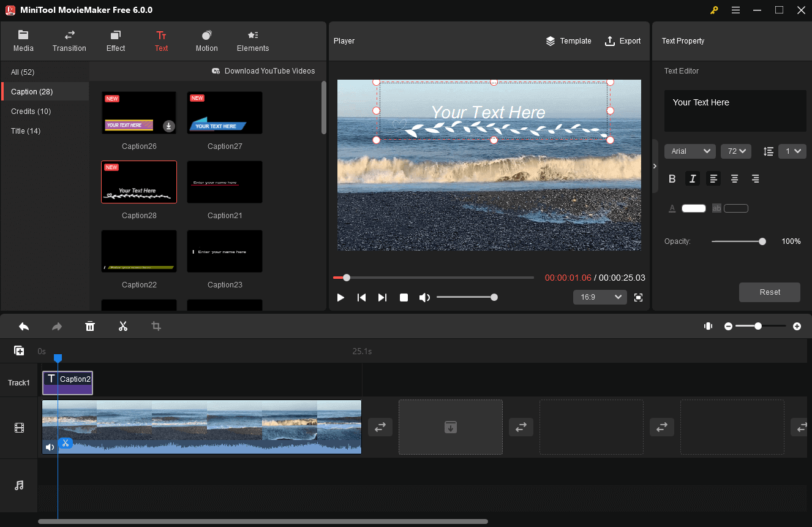Click the key upgrade icon
812x527 pixels.
[x=713, y=10]
